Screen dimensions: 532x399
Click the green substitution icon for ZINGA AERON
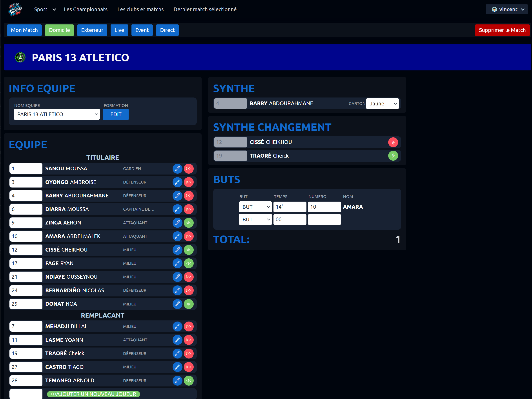[x=189, y=223]
